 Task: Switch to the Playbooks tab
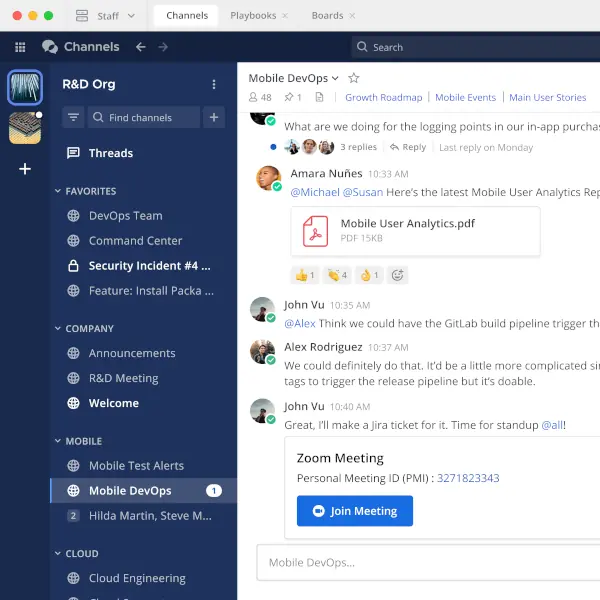click(x=254, y=16)
